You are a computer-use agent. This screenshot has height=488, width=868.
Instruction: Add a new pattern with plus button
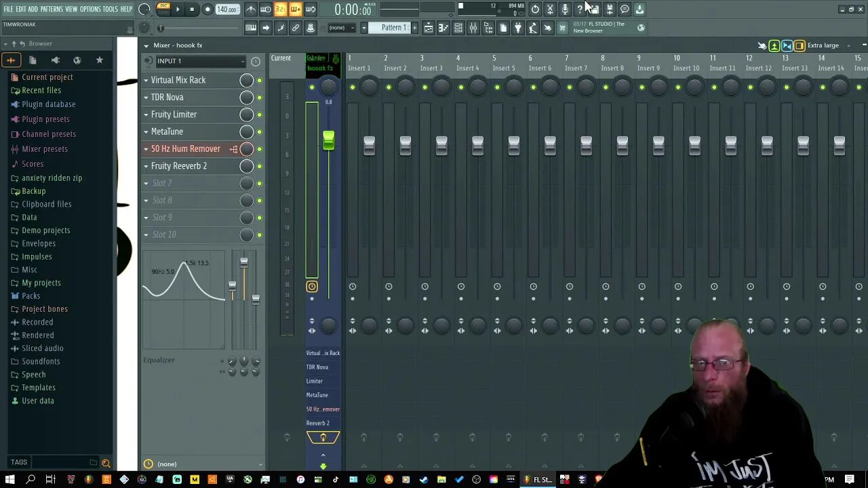(414, 28)
